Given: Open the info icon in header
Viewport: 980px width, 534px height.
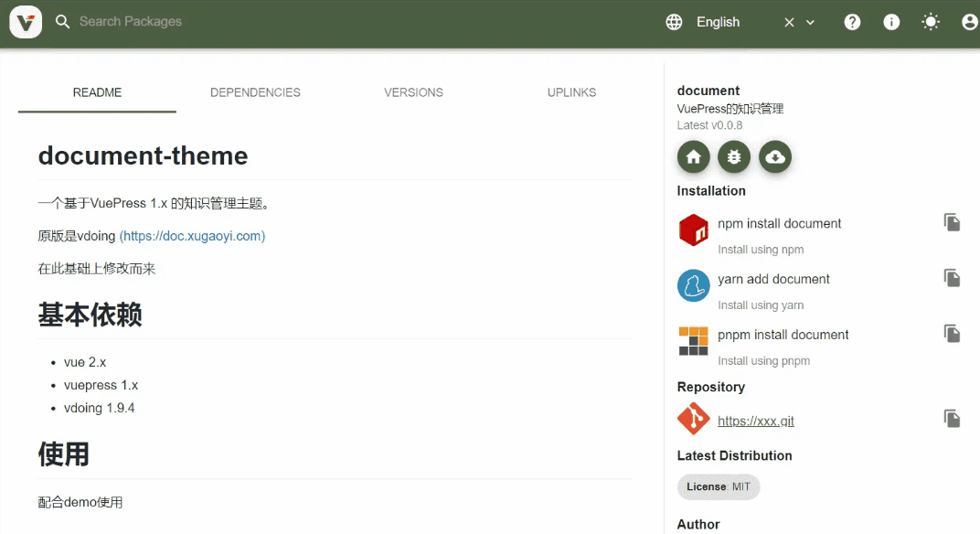Looking at the screenshot, I should coord(891,22).
